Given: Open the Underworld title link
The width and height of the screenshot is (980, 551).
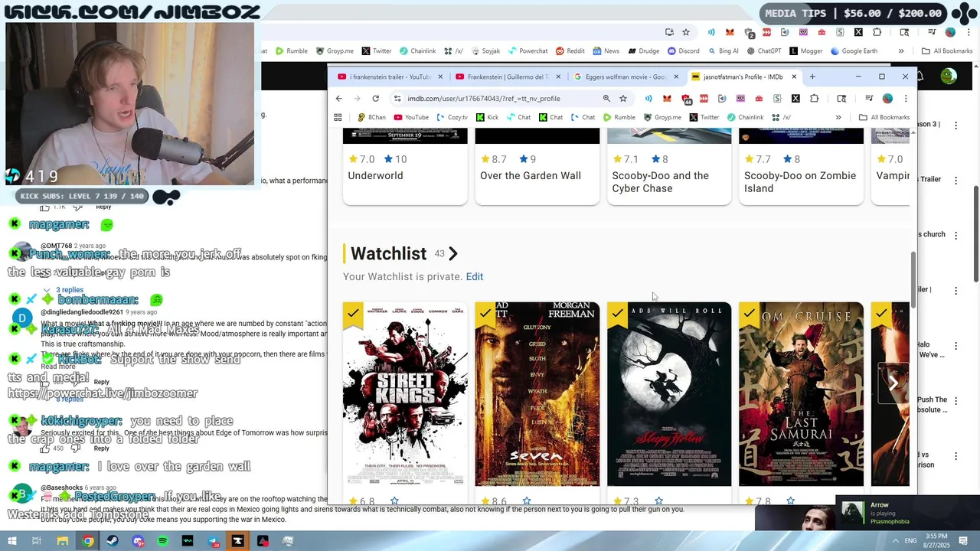Looking at the screenshot, I should (x=375, y=175).
